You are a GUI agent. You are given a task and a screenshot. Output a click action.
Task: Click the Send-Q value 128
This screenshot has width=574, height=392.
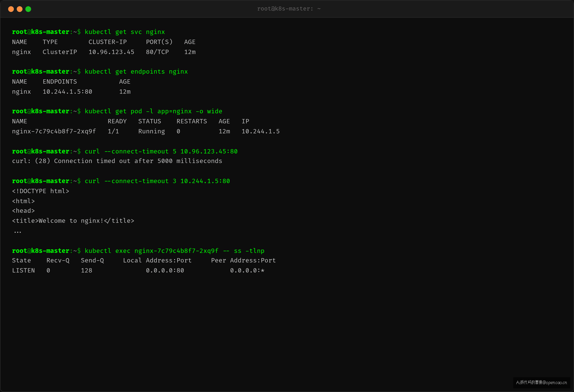(x=86, y=271)
